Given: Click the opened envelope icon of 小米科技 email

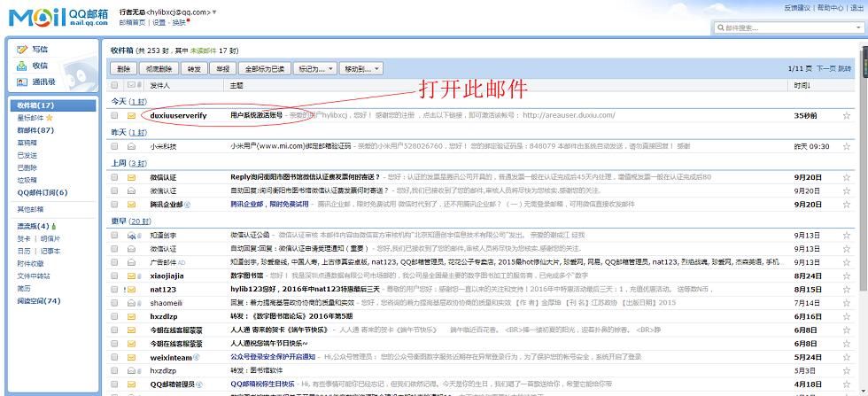Looking at the screenshot, I should (132, 147).
